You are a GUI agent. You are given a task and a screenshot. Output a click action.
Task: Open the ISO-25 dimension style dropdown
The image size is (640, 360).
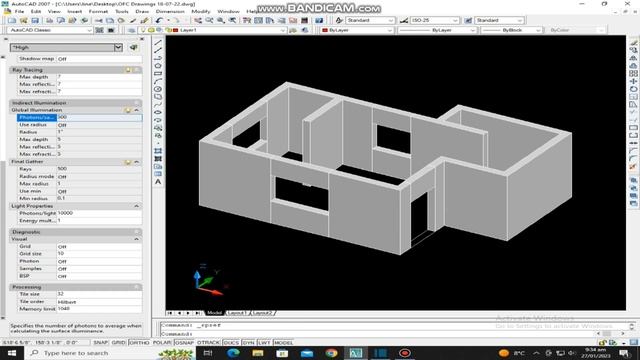tap(455, 20)
